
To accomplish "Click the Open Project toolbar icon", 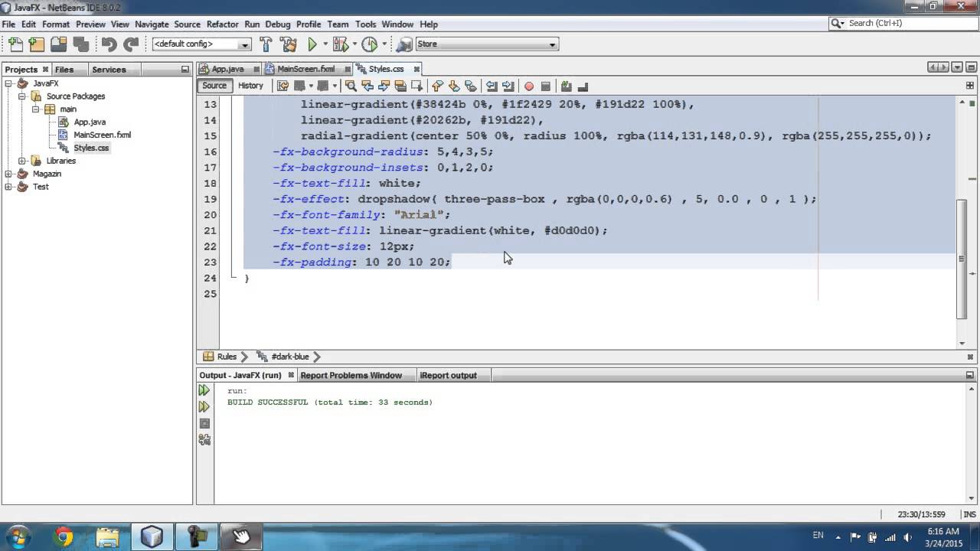I will 58,44.
